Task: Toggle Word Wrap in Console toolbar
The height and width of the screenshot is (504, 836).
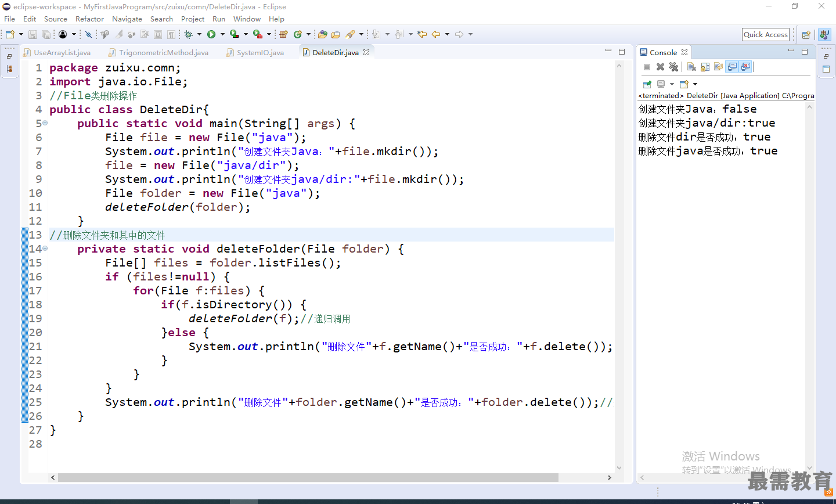Action: click(x=718, y=67)
